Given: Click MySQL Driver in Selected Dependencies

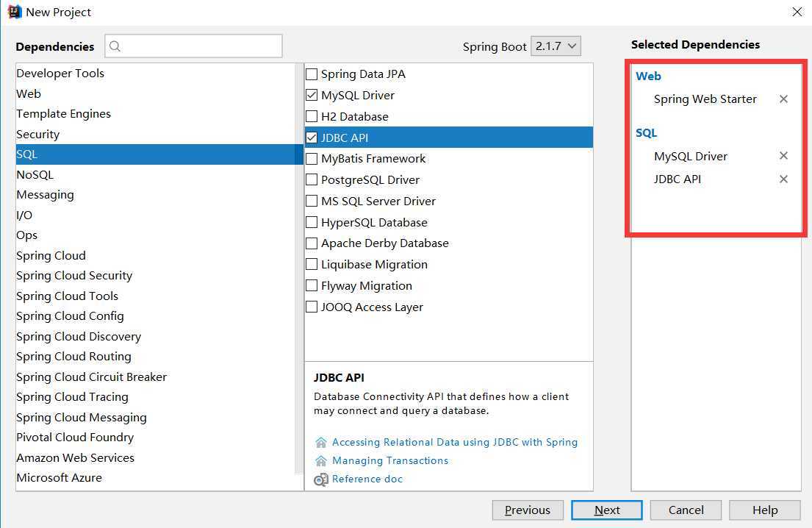Looking at the screenshot, I should pos(690,156).
